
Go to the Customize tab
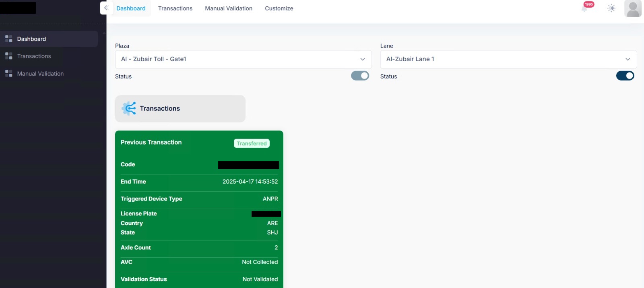(x=279, y=8)
